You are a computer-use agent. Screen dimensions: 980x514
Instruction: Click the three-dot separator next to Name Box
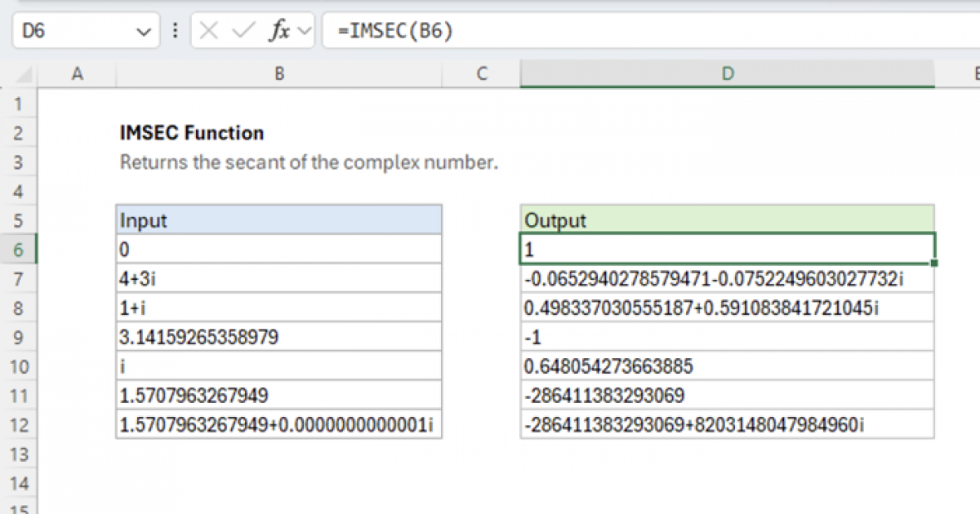(x=176, y=31)
